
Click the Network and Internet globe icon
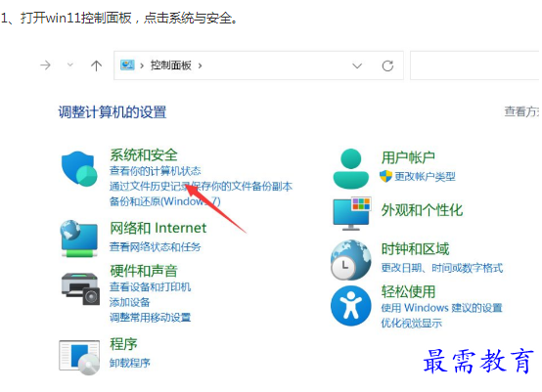coord(79,239)
